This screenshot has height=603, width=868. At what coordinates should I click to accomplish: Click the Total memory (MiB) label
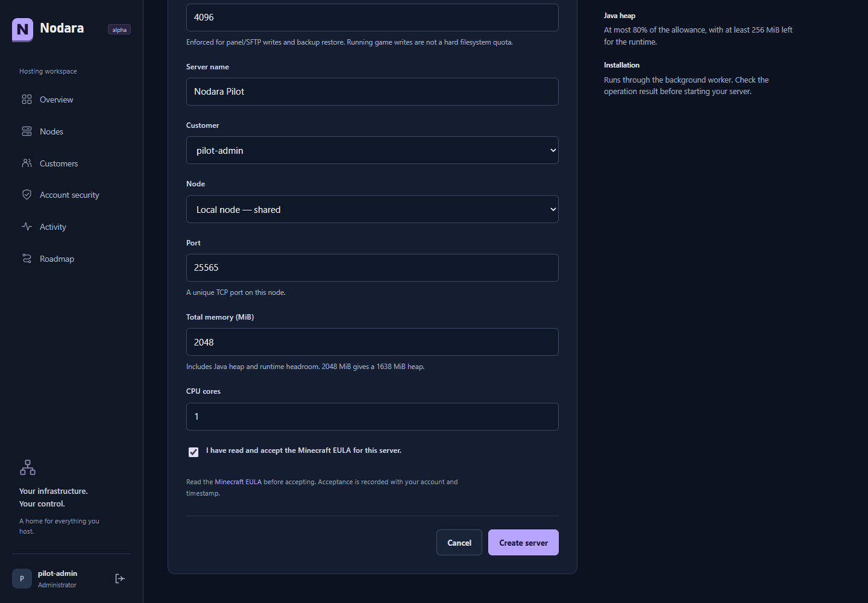(x=220, y=317)
